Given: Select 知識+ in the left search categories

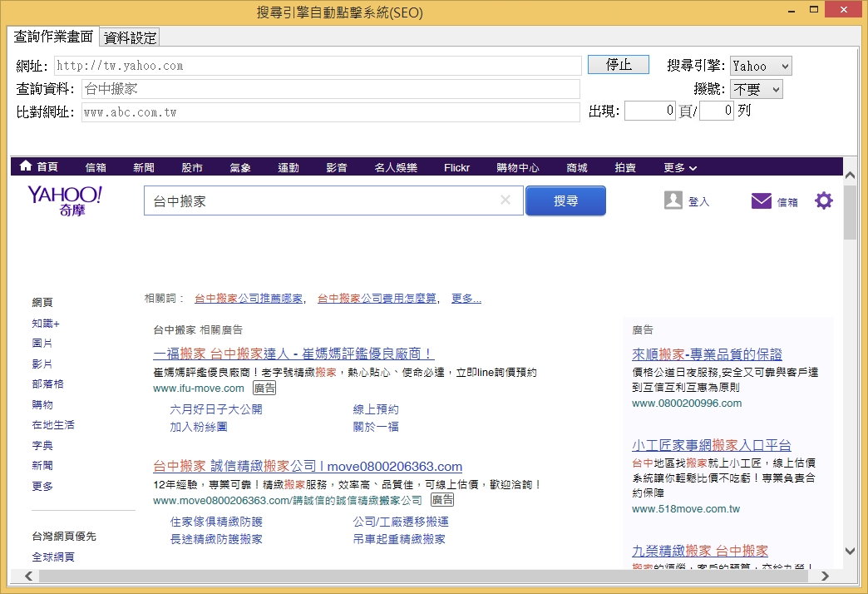Looking at the screenshot, I should 46,324.
